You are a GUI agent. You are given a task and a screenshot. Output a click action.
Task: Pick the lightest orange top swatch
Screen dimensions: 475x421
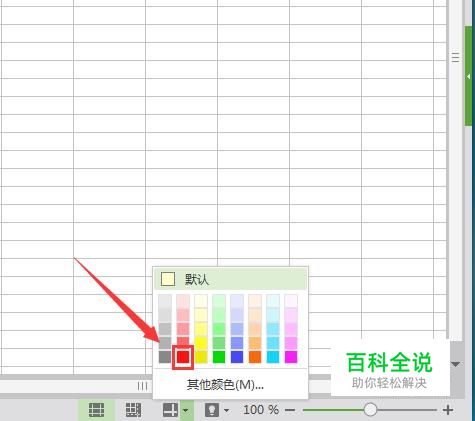click(x=255, y=301)
